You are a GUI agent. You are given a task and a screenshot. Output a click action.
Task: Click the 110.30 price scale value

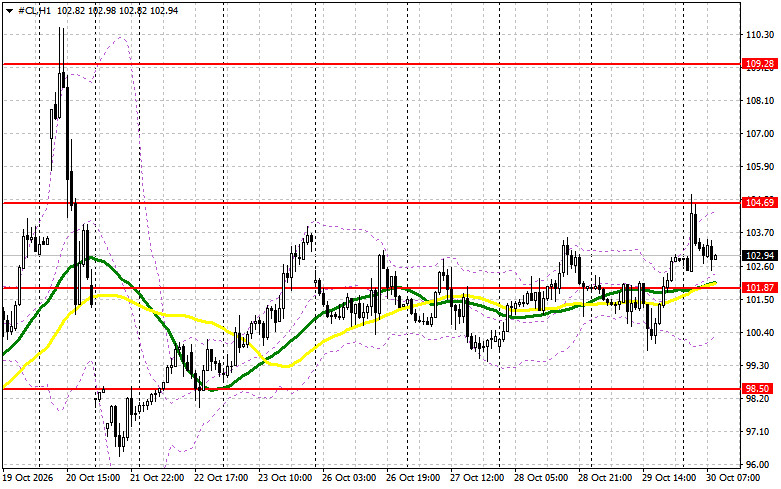pos(760,34)
